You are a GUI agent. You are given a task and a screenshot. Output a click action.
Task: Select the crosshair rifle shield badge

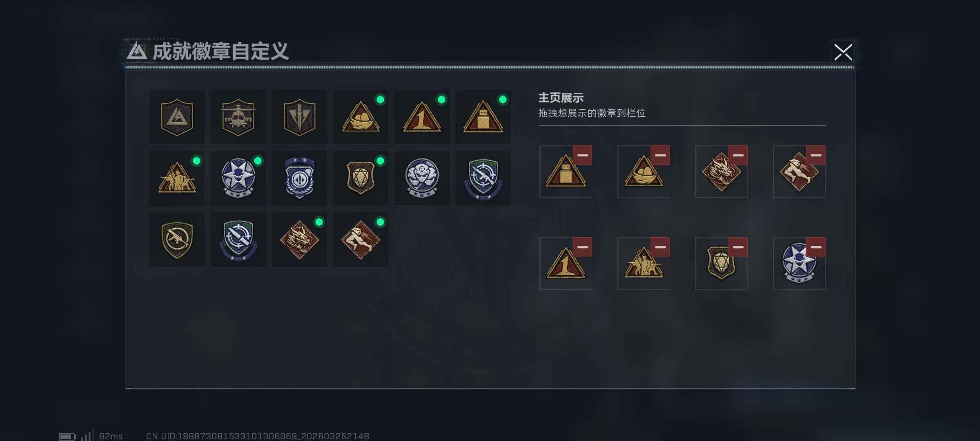483,178
